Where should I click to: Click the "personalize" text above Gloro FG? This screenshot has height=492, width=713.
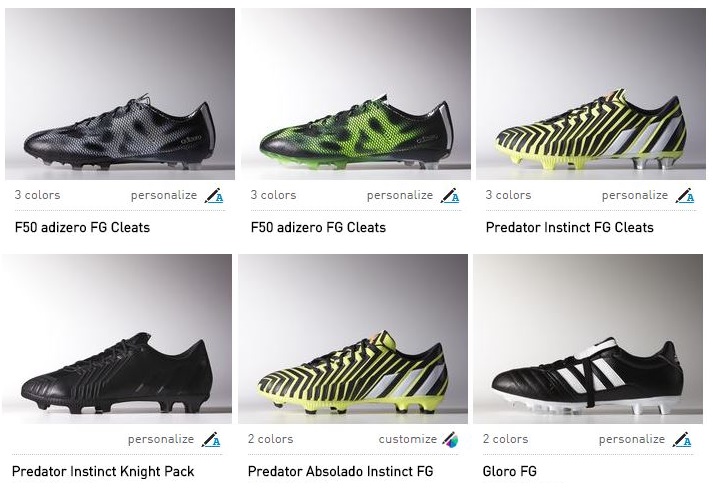coord(631,439)
